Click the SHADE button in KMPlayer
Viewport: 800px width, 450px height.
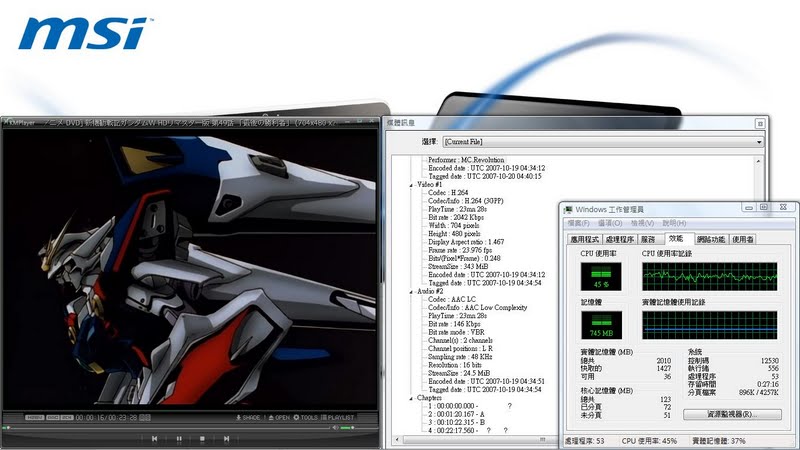coord(248,417)
